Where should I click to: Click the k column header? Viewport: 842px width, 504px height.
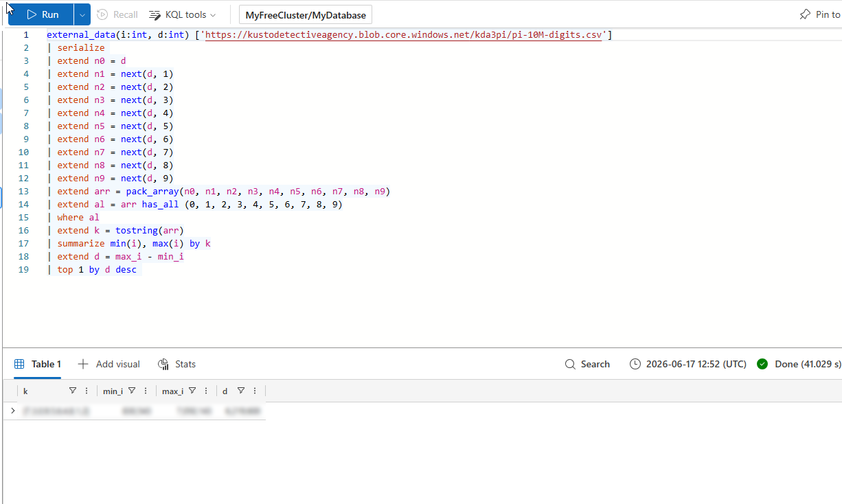(25, 391)
